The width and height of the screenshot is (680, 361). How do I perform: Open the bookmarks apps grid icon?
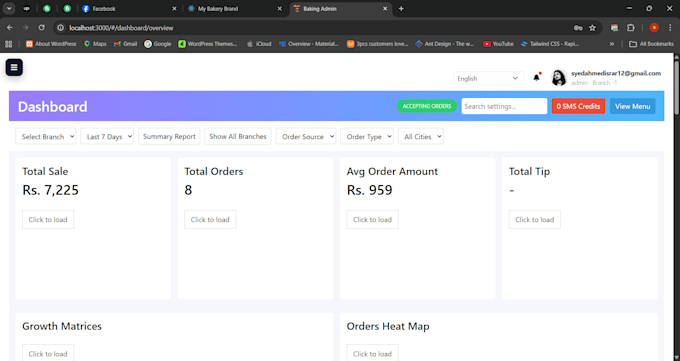pos(9,44)
